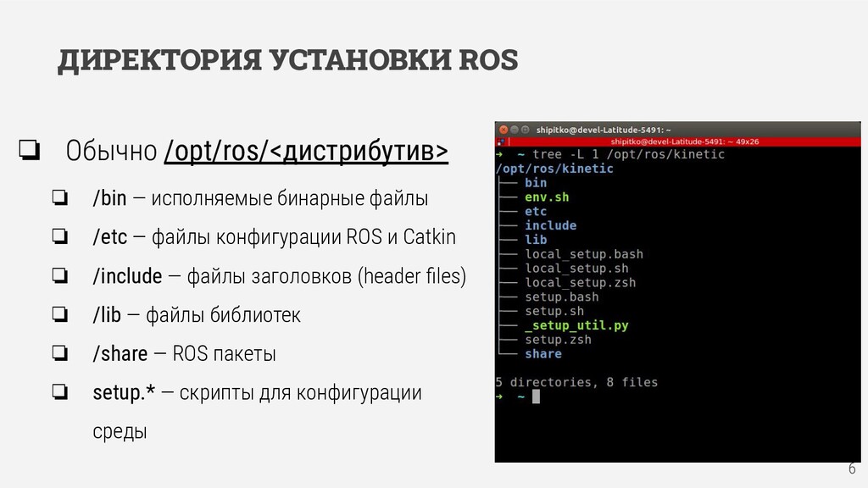Click the bullet box beside /etc
The image size is (868, 488).
60,236
